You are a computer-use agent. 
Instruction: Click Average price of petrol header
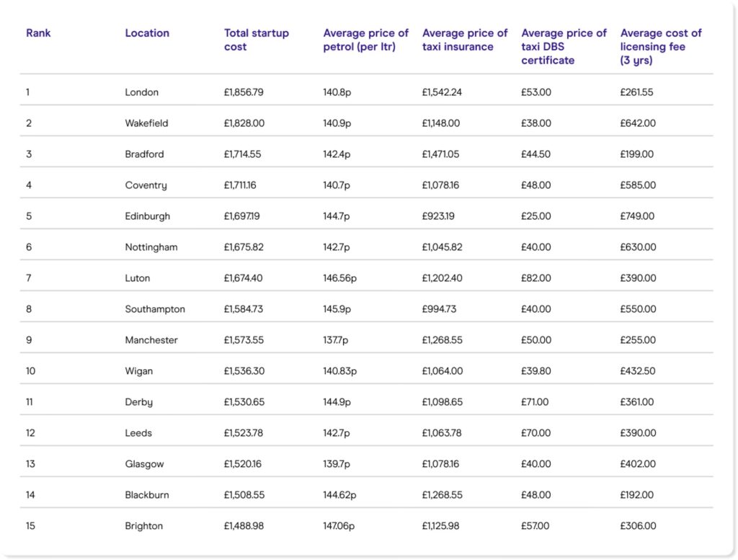[365, 40]
